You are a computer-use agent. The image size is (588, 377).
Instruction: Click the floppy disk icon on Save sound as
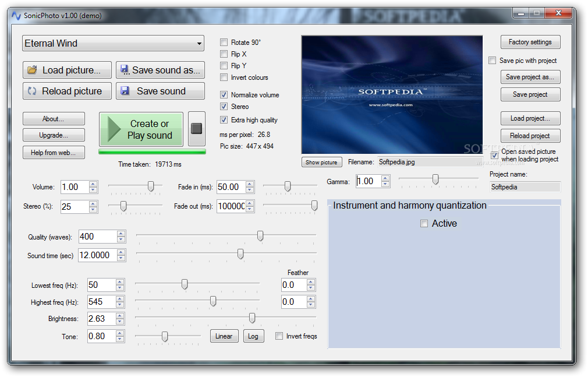[125, 69]
